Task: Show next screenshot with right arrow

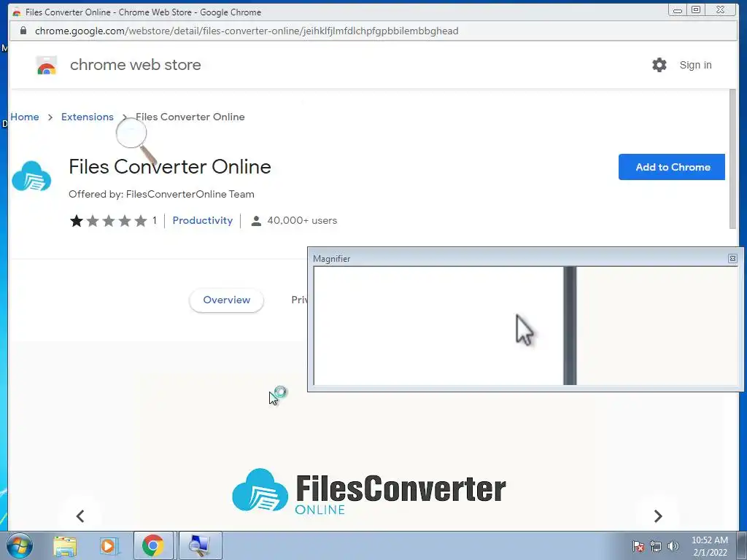Action: click(658, 516)
